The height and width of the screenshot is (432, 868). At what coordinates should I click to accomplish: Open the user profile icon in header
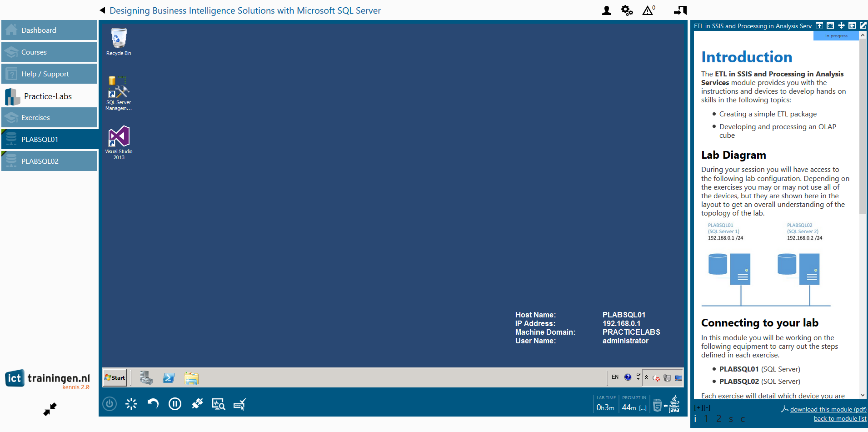[606, 10]
